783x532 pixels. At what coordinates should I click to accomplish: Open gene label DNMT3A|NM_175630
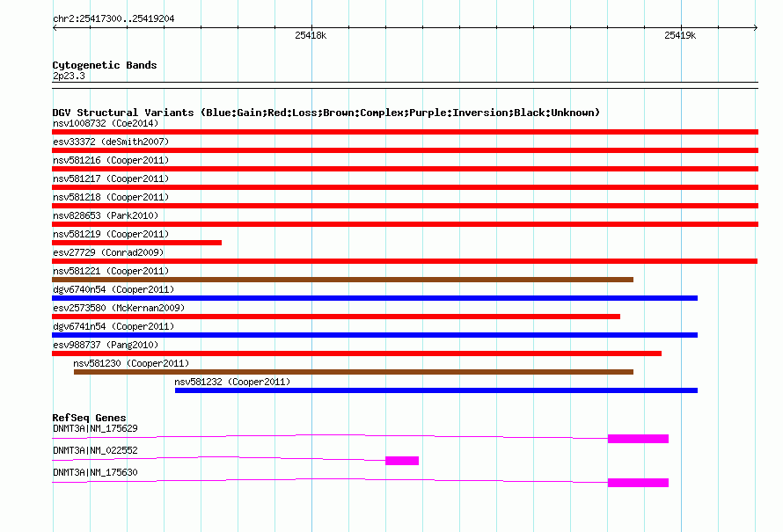pyautogui.click(x=95, y=472)
